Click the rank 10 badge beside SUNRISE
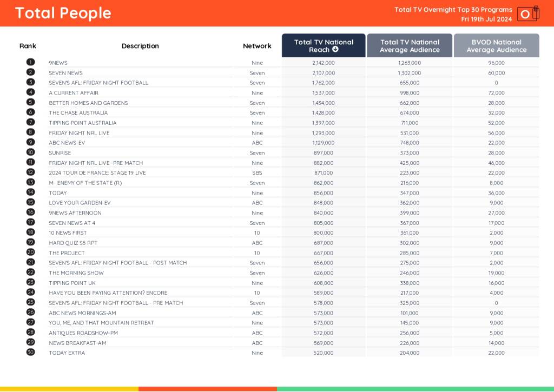Viewport: 554px width, 392px height. [x=30, y=152]
